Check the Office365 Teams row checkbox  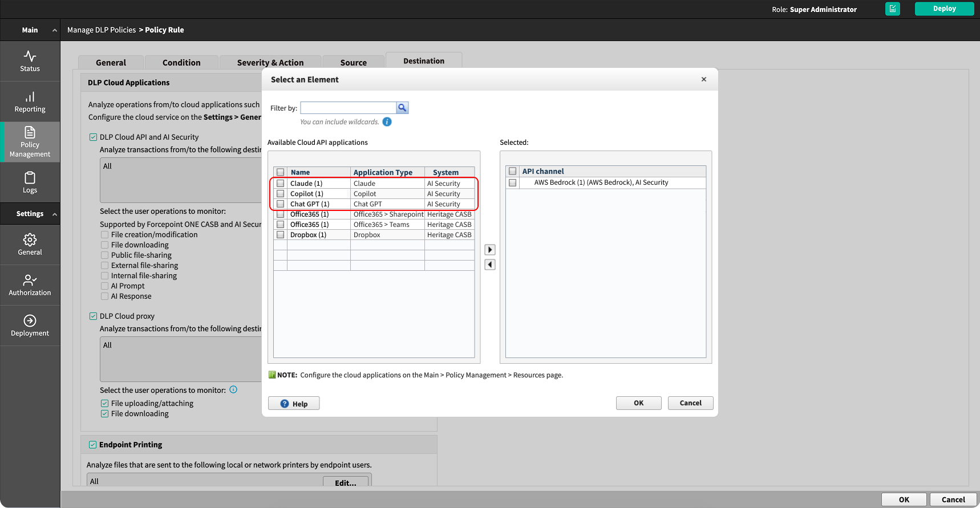281,225
